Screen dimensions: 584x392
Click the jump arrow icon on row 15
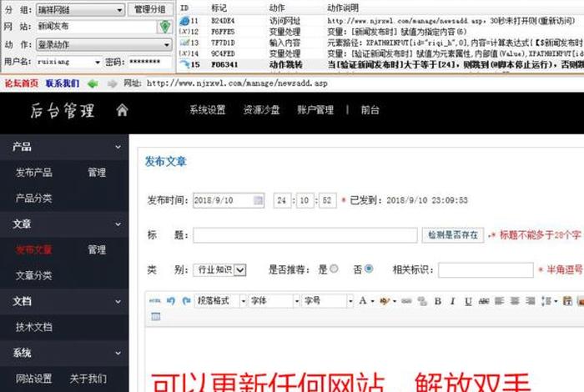pyautogui.click(x=184, y=64)
